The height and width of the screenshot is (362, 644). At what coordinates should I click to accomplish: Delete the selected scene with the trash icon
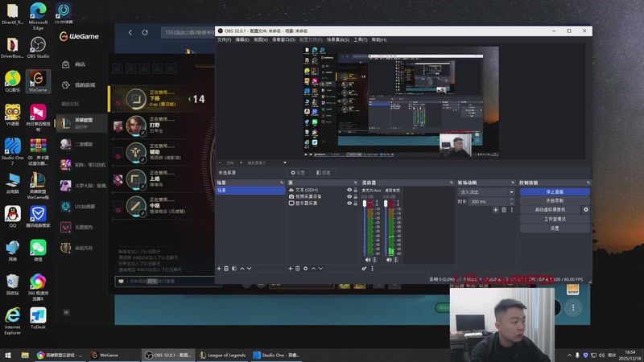pos(226,269)
